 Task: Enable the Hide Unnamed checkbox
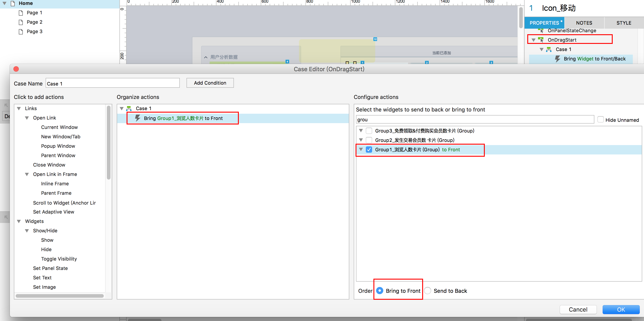[x=600, y=120]
